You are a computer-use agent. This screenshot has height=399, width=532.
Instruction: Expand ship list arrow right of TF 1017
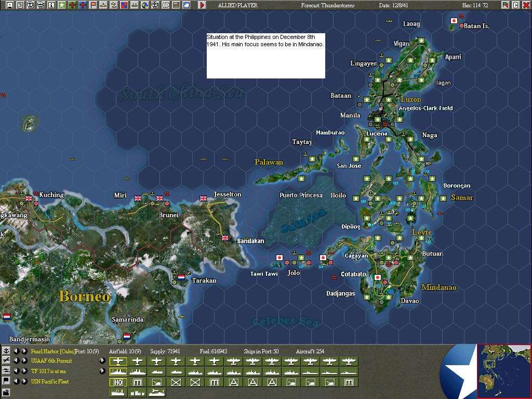pos(102,371)
